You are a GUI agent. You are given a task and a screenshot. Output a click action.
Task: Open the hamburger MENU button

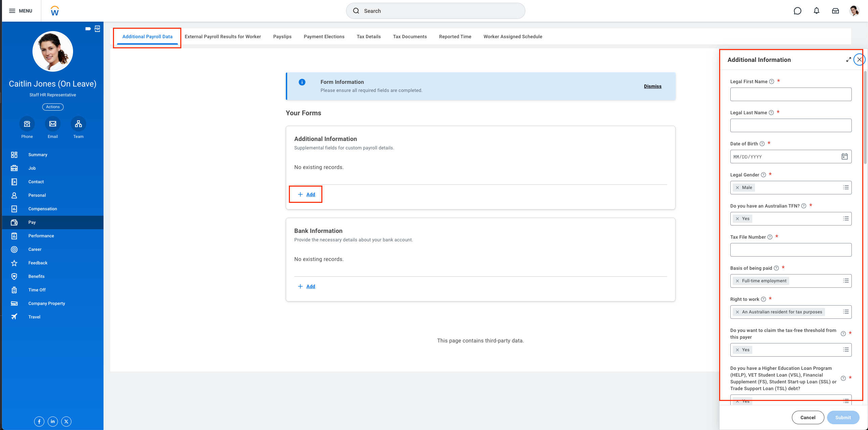tap(21, 11)
